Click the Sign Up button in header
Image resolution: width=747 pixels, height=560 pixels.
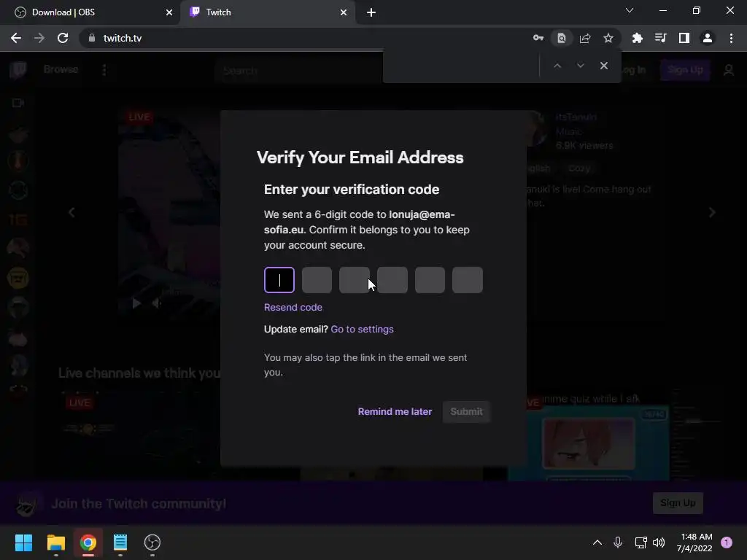(685, 69)
